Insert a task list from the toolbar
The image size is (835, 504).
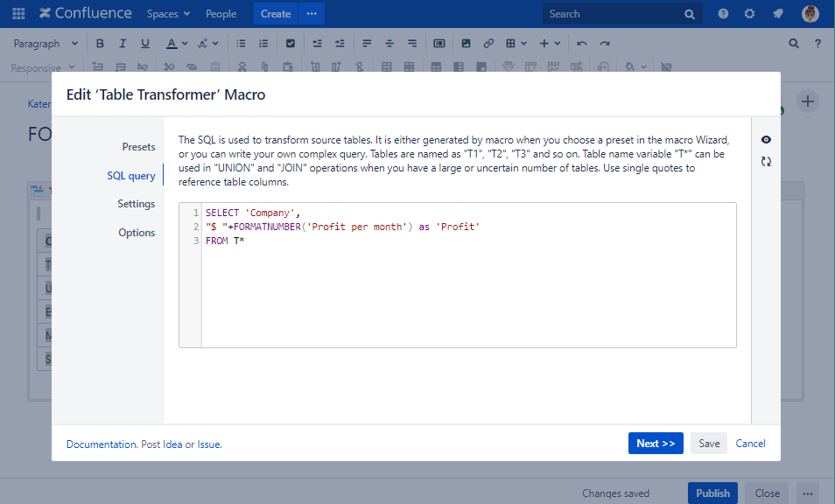pyautogui.click(x=291, y=43)
